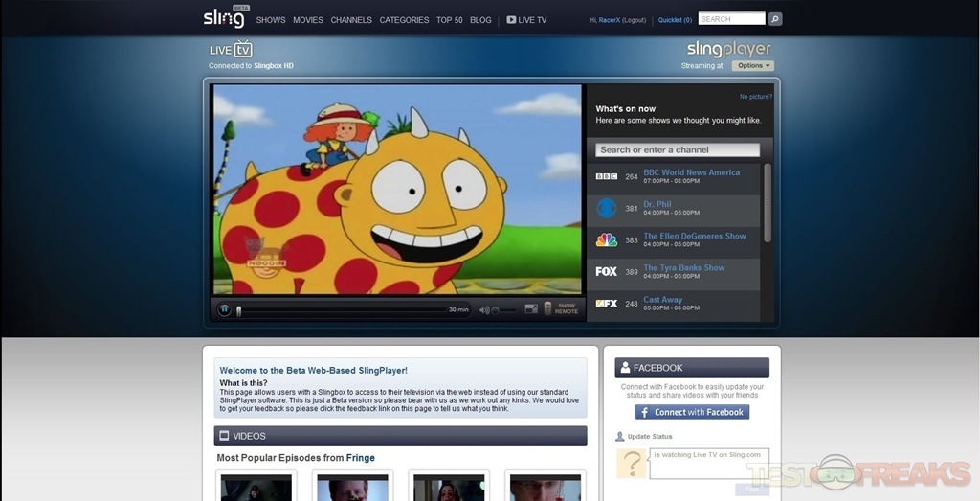
Task: Pause the live TV stream
Action: (224, 309)
